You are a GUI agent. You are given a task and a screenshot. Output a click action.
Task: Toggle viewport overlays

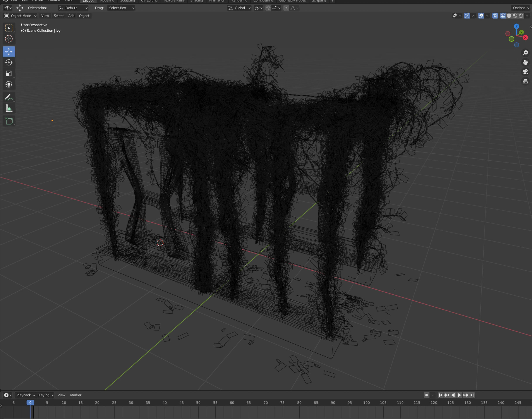coord(481,16)
